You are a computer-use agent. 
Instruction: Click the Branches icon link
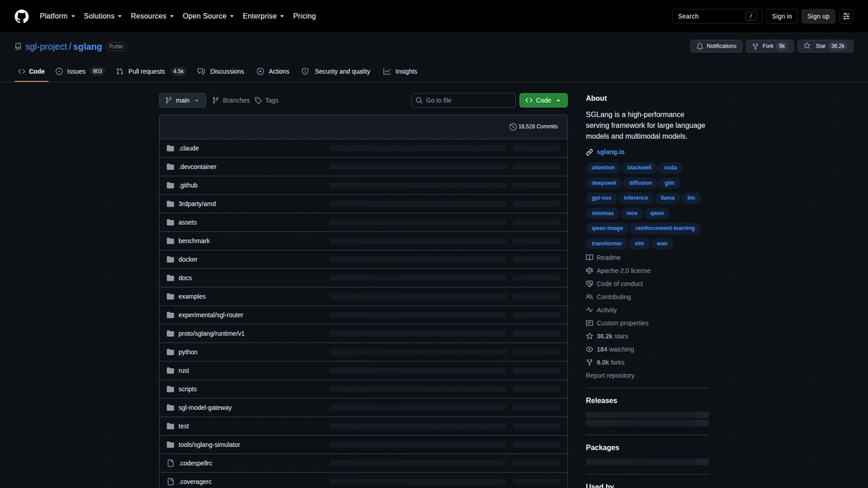(231, 100)
